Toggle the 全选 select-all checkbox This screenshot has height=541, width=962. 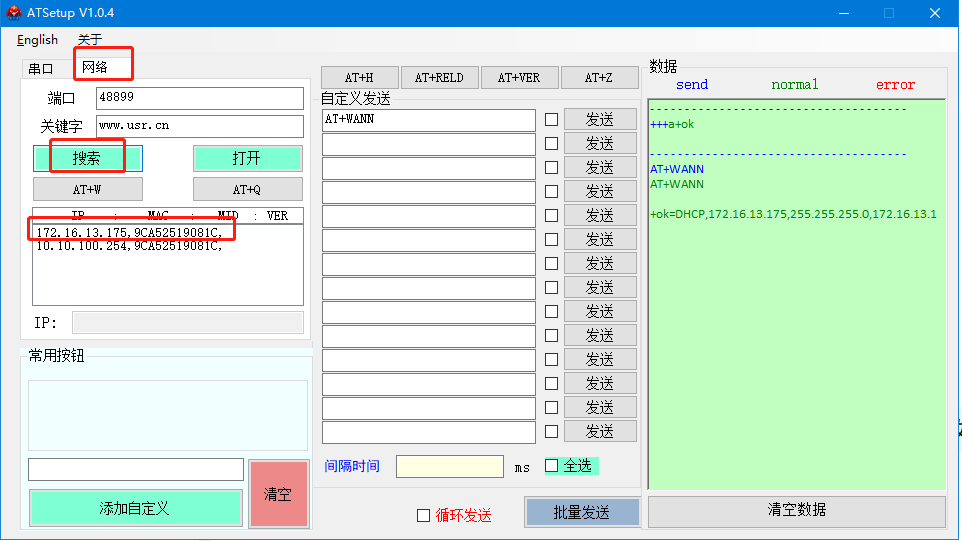552,466
